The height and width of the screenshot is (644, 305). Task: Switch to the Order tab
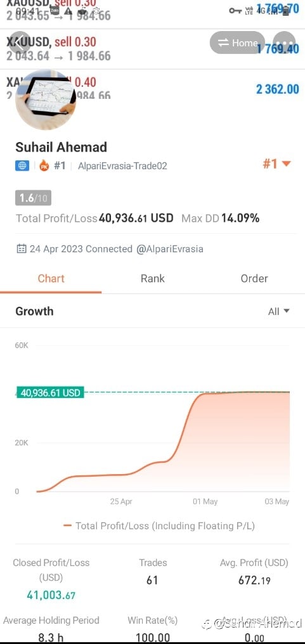click(x=254, y=278)
